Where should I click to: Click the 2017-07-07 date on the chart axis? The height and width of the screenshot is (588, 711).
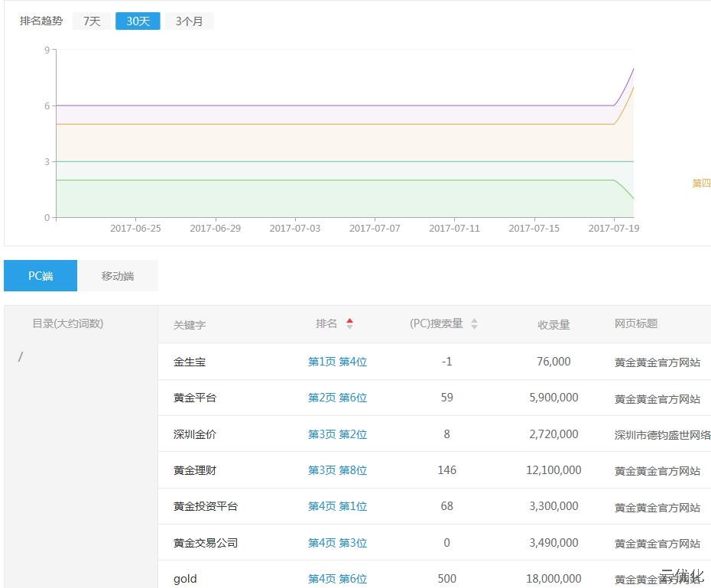[x=375, y=228]
